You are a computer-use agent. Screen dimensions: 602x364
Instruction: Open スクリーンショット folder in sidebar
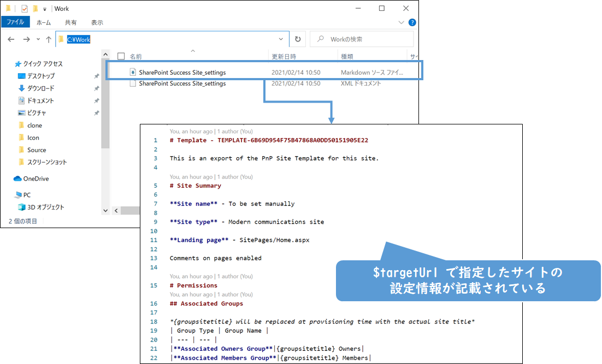pyautogui.click(x=47, y=162)
